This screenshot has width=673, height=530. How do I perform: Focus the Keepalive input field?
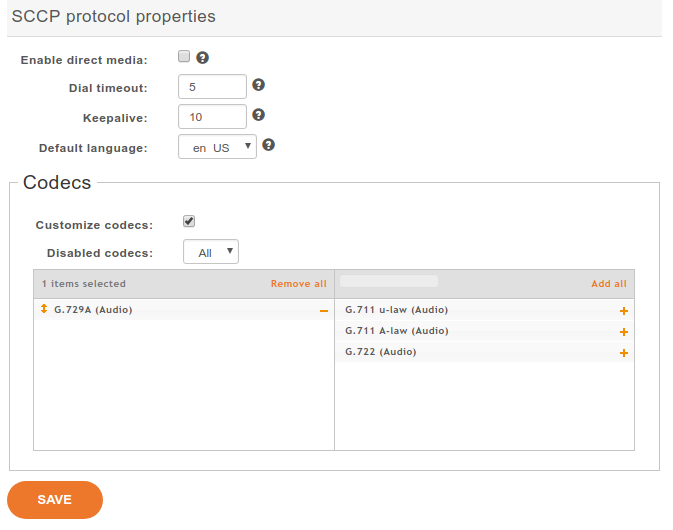(x=212, y=117)
